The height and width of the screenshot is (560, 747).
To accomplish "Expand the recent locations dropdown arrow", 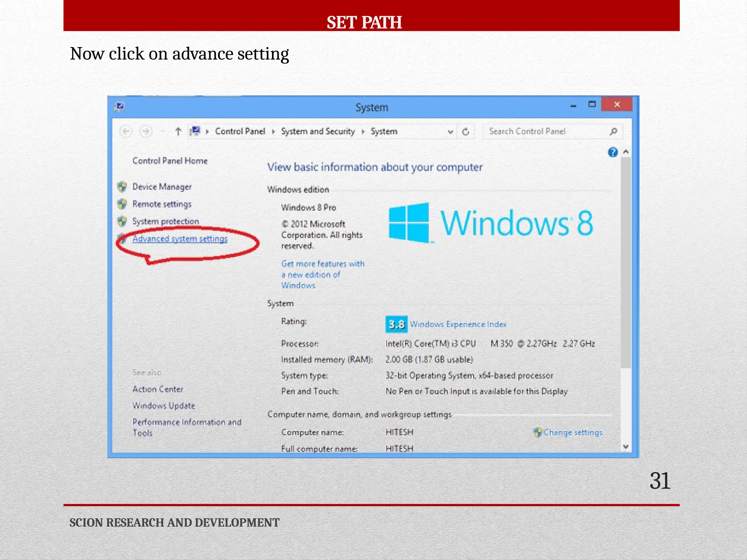I will (163, 131).
